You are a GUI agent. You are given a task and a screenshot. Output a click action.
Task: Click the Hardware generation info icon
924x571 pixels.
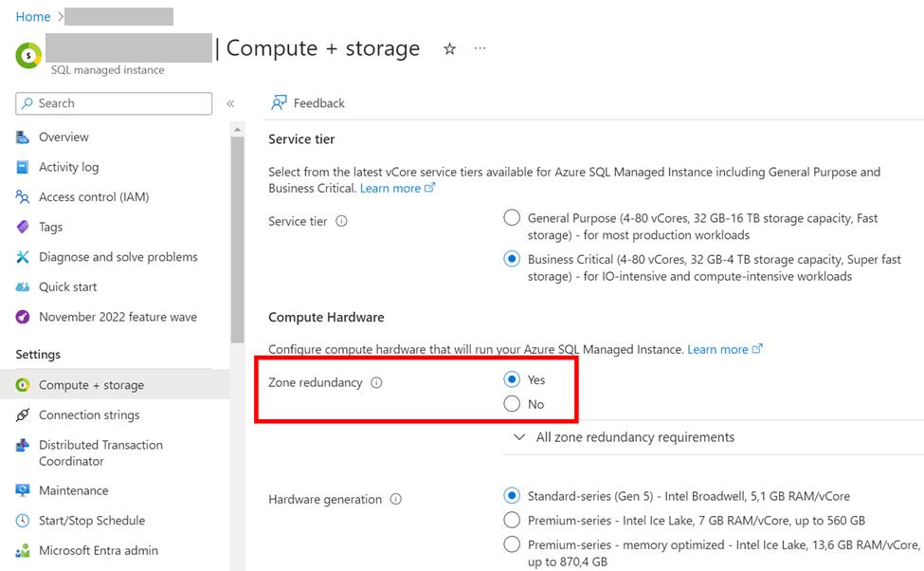(x=396, y=500)
